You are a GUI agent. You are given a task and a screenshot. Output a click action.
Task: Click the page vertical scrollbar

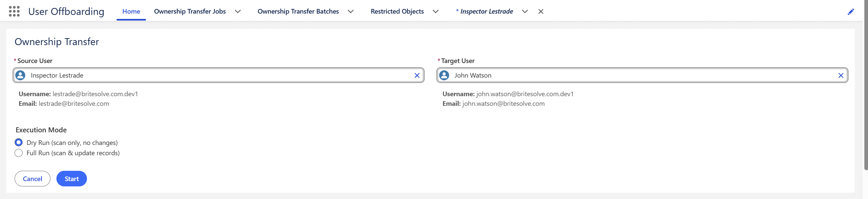click(x=866, y=84)
